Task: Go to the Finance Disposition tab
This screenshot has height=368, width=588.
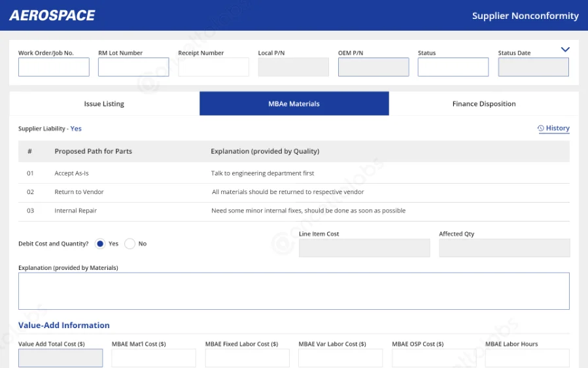Action: (483, 104)
